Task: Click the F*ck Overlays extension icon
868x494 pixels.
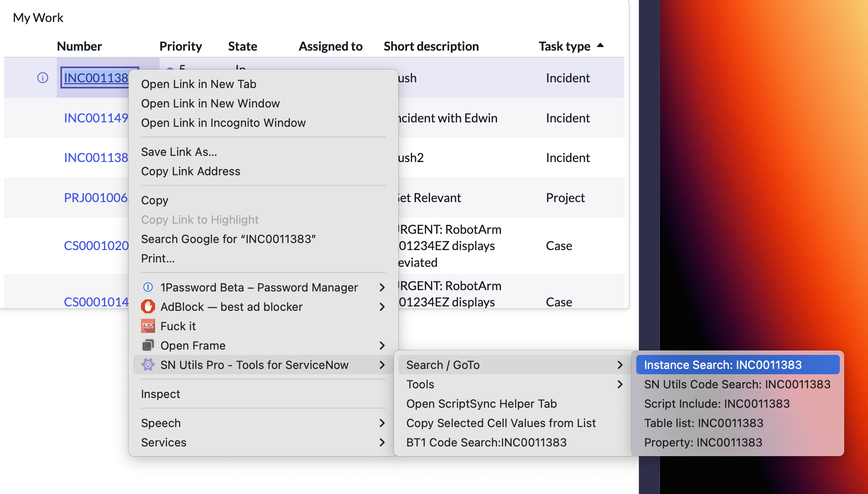Action: click(148, 326)
